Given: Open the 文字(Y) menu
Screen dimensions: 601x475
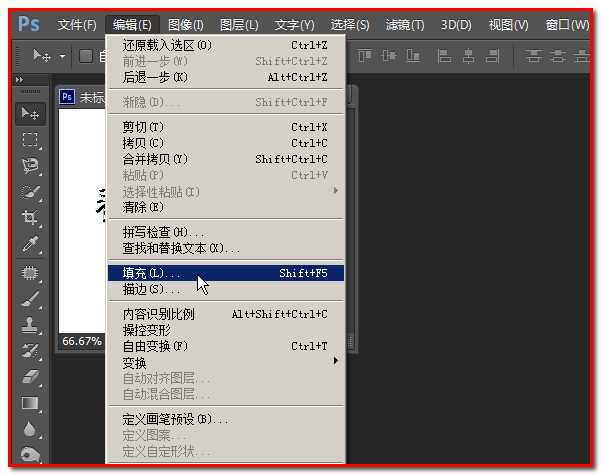Looking at the screenshot, I should point(294,25).
